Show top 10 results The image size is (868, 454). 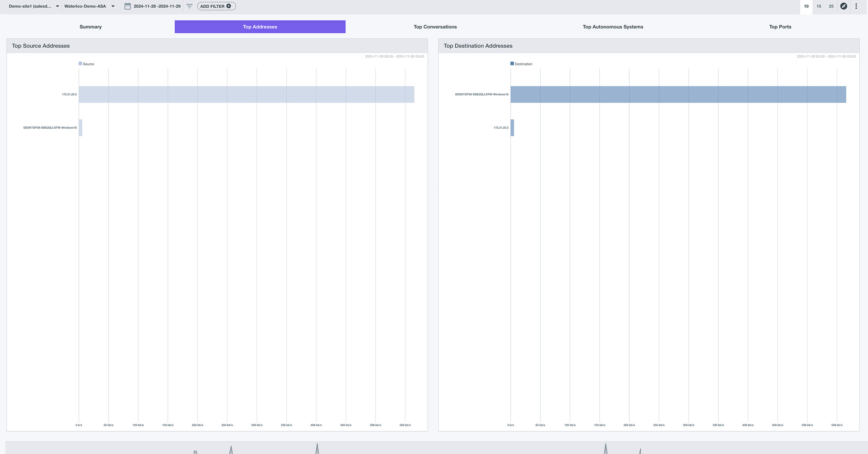click(806, 7)
